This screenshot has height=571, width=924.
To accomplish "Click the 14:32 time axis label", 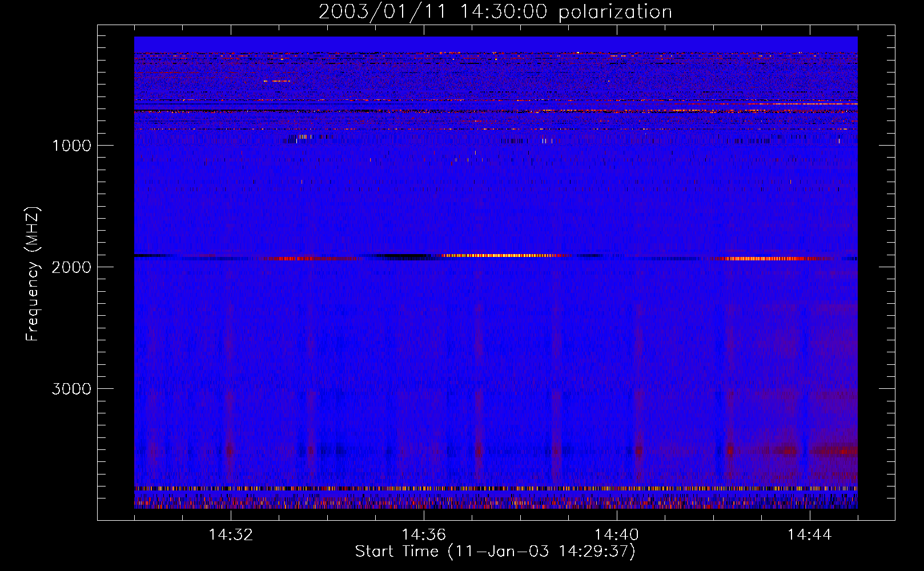I will pyautogui.click(x=231, y=535).
